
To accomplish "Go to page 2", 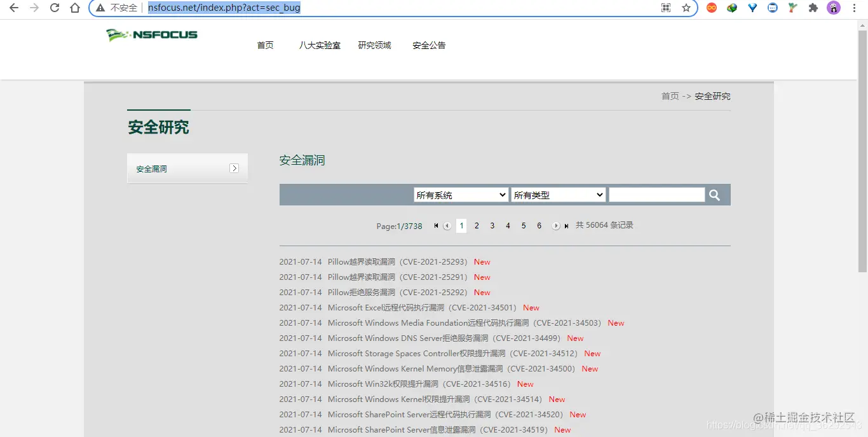I will point(477,226).
